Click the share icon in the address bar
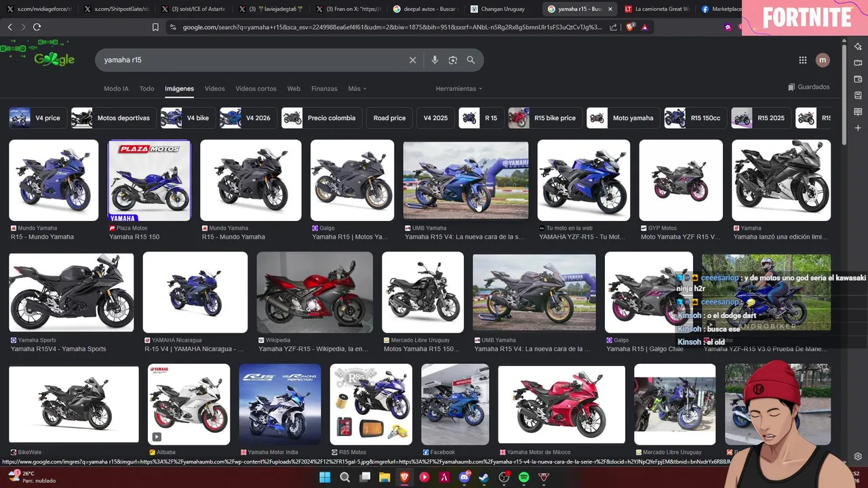Screen dimensions: 868x488 coord(613,27)
